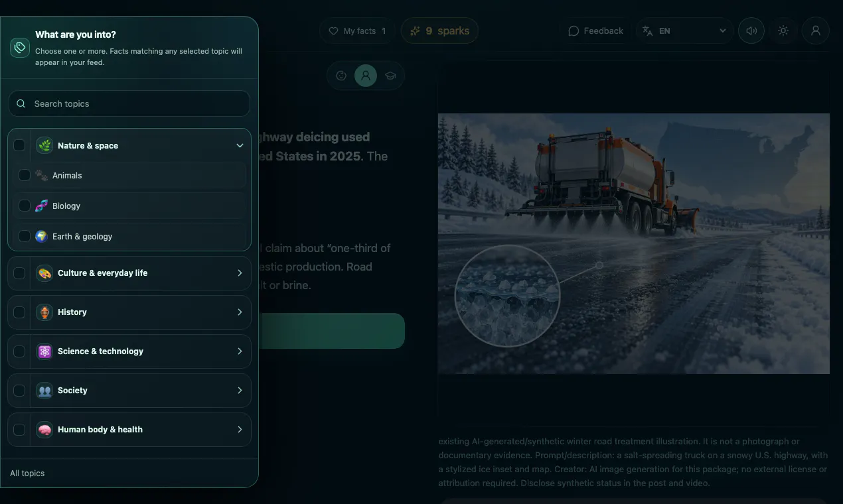This screenshot has width=843, height=504.
Task: Open the My facts button
Action: pos(357,31)
